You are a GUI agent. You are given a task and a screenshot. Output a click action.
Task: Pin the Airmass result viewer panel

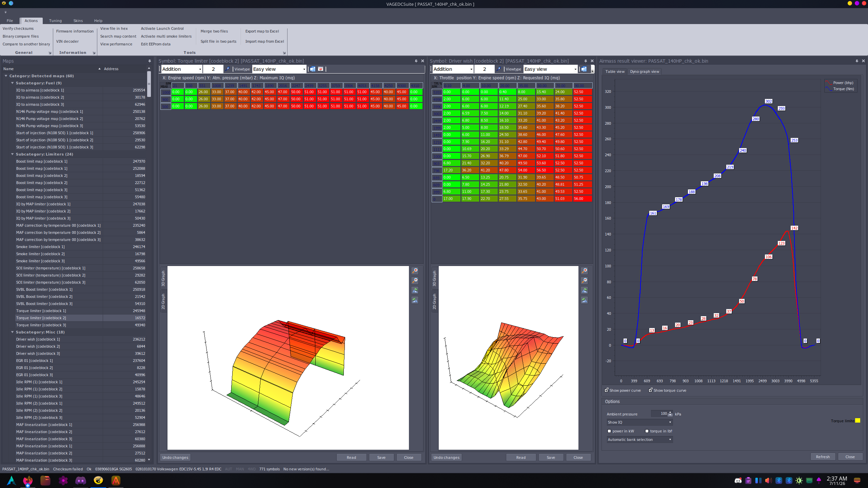coord(857,61)
